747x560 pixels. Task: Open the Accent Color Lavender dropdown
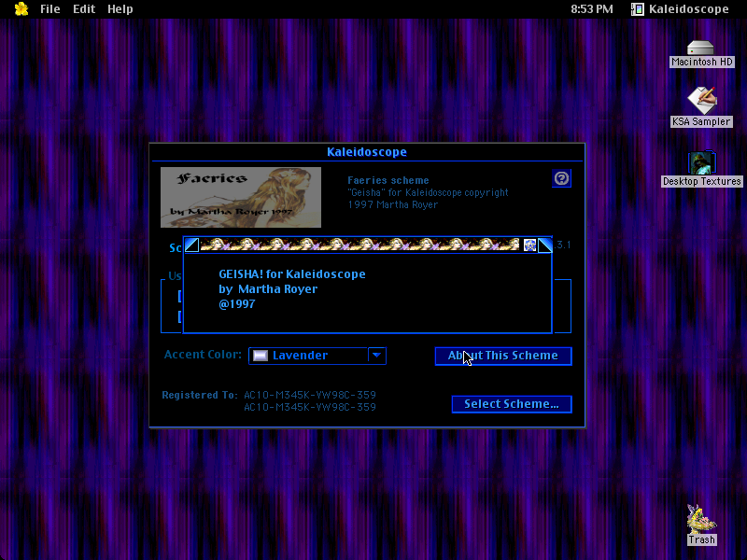click(x=317, y=356)
